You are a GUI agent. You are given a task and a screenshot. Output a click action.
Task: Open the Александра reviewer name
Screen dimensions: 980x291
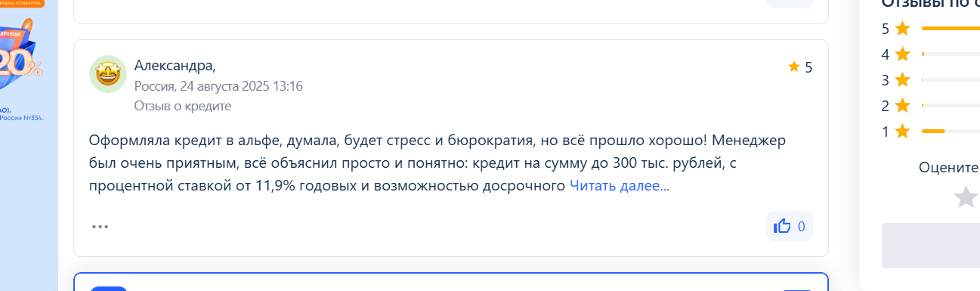click(x=175, y=66)
